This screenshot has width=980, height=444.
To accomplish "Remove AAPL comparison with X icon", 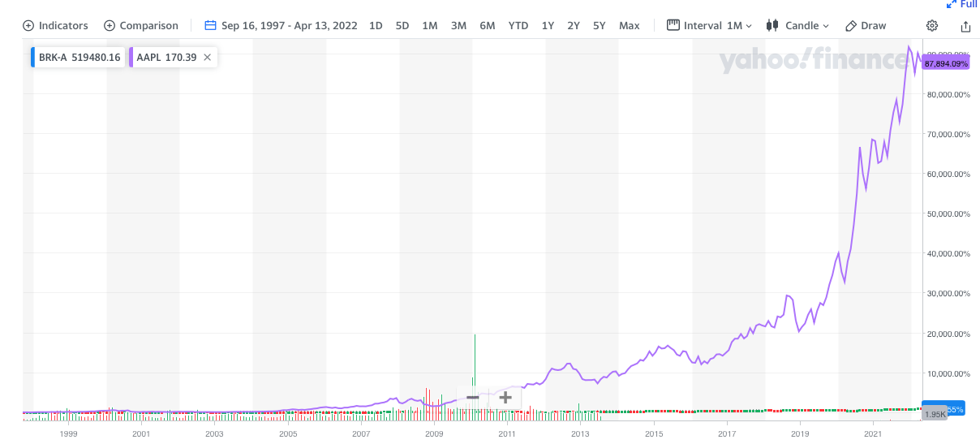I will 207,58.
